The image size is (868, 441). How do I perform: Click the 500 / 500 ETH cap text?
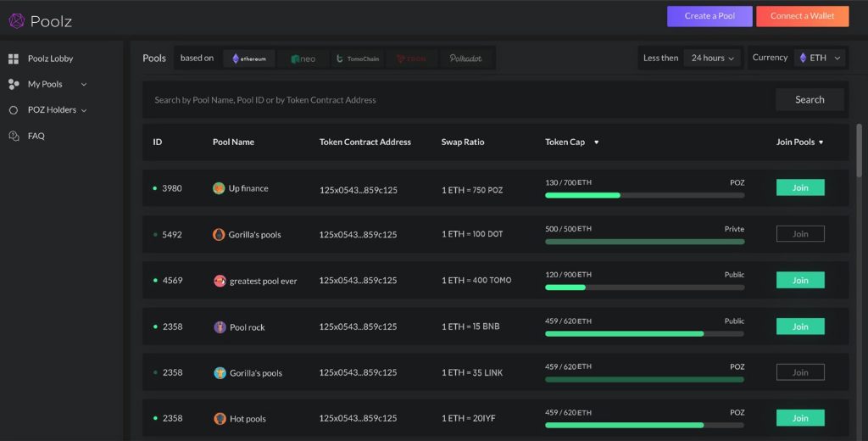point(569,229)
